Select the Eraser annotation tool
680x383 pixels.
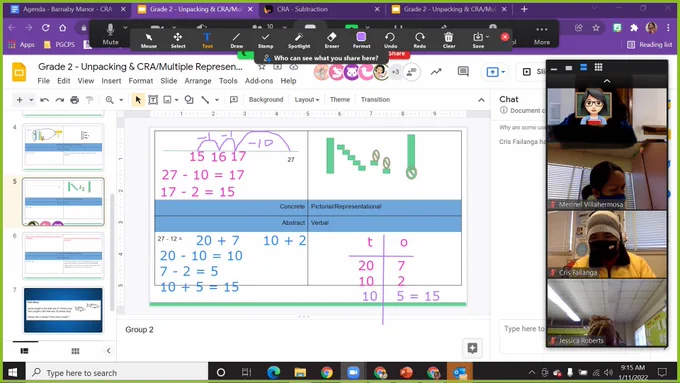(x=332, y=40)
